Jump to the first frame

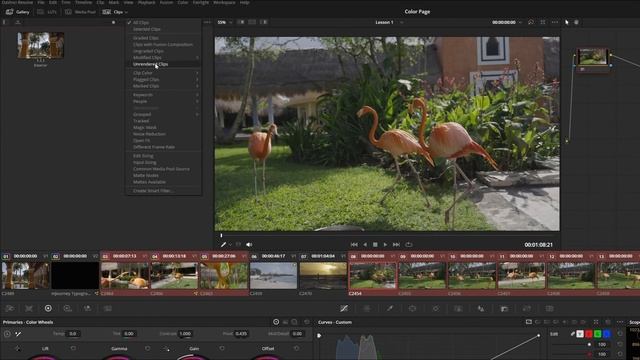point(354,244)
